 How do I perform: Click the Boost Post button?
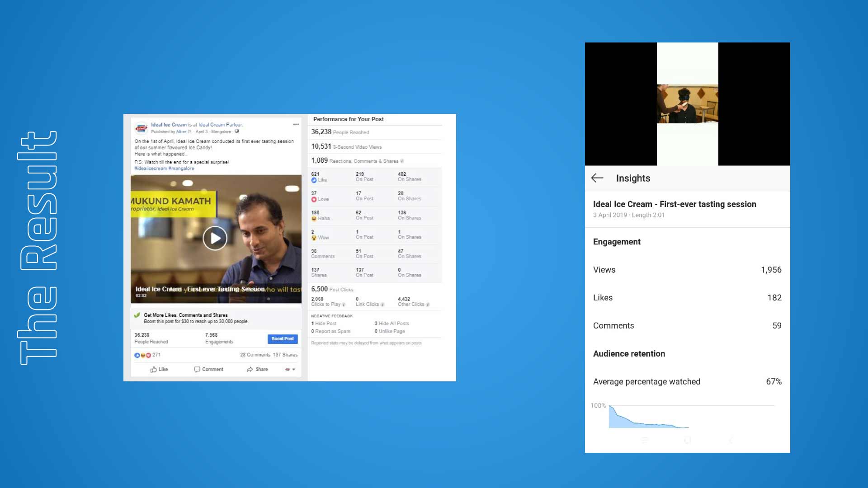click(283, 339)
